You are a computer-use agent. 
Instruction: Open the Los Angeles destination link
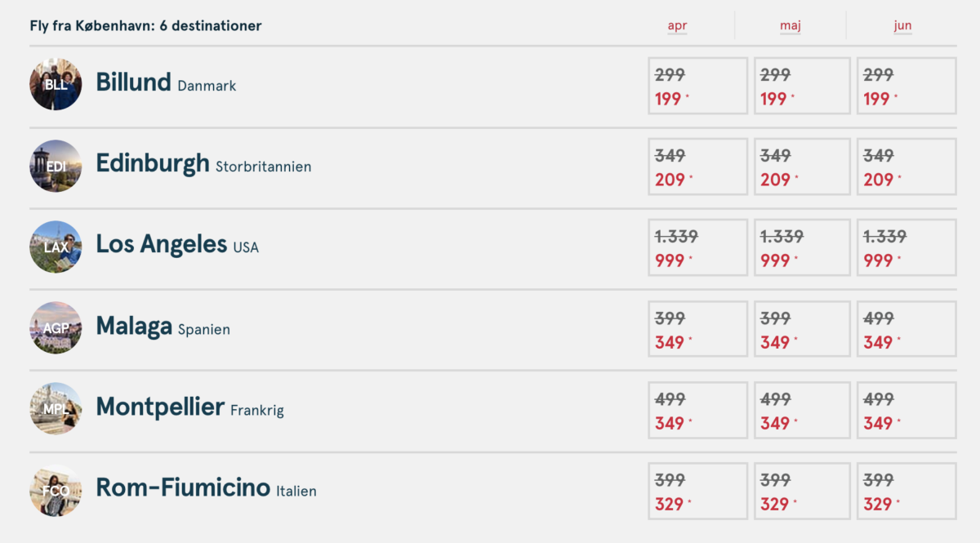point(162,244)
